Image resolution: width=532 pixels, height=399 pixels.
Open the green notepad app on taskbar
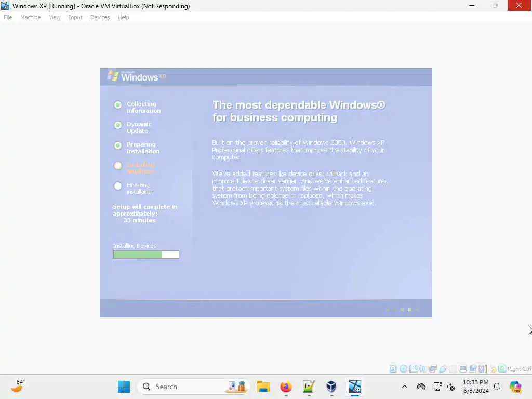309,387
